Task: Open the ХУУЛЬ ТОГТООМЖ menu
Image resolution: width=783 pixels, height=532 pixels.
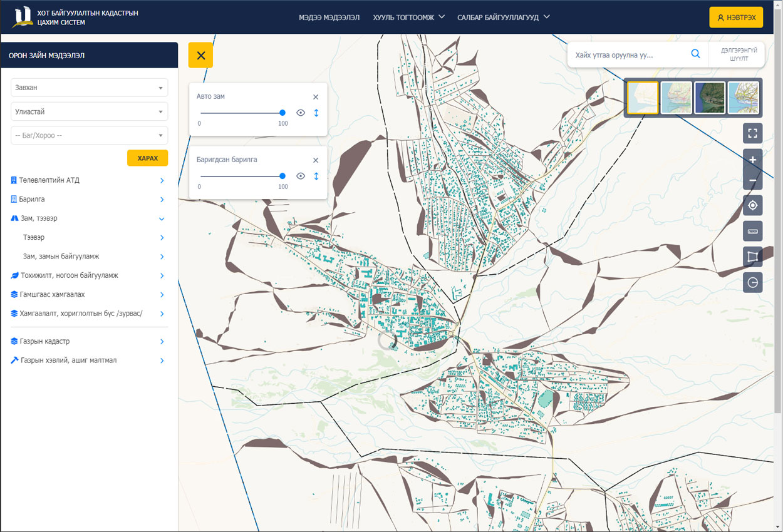Action: coord(408,18)
